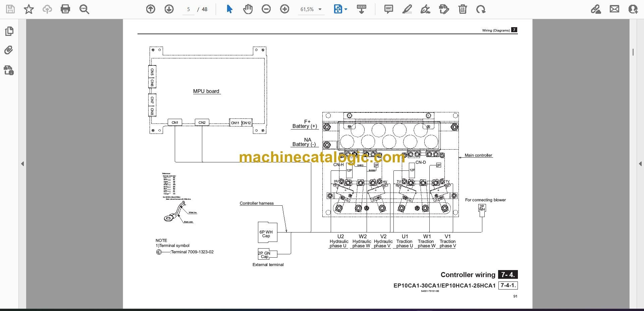Open the attachments paperclip panel
644x311 pixels.
coord(9,50)
